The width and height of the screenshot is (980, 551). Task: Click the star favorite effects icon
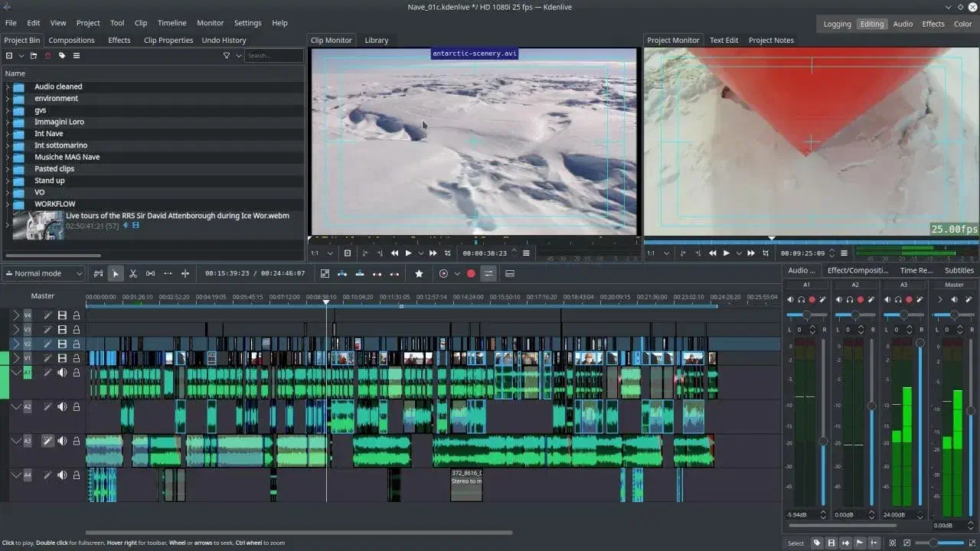tap(419, 273)
